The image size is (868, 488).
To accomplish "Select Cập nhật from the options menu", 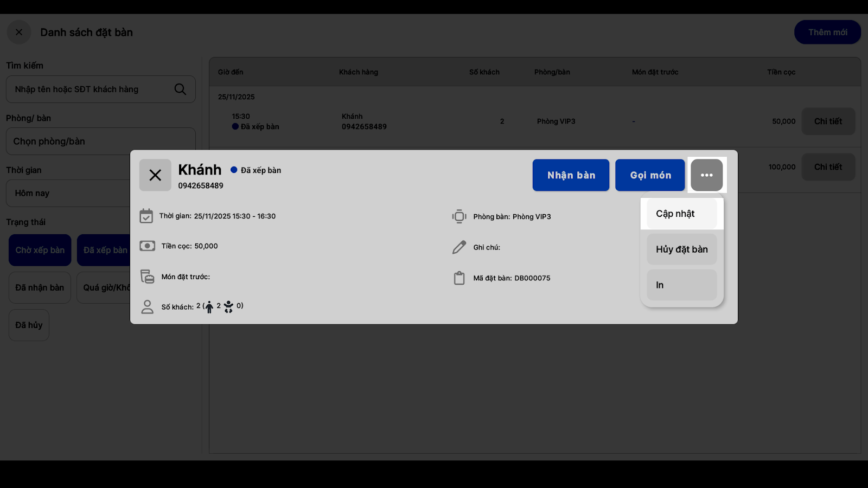I will [x=682, y=214].
